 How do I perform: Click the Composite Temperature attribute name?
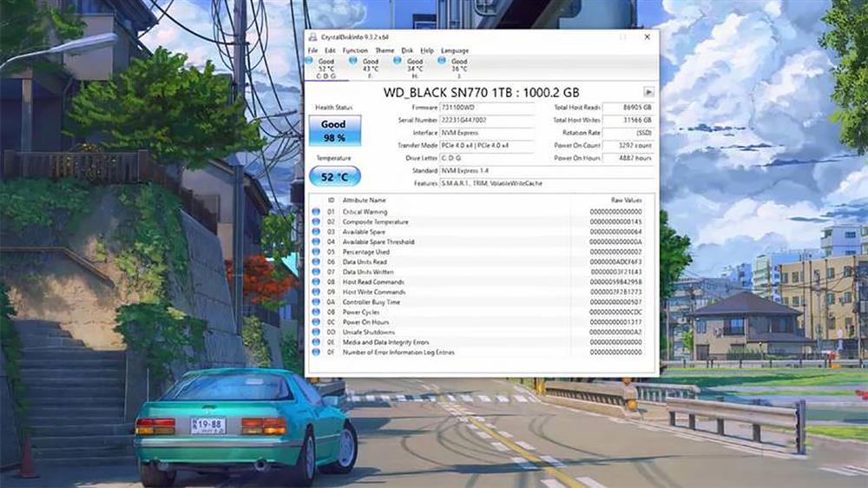(x=375, y=221)
